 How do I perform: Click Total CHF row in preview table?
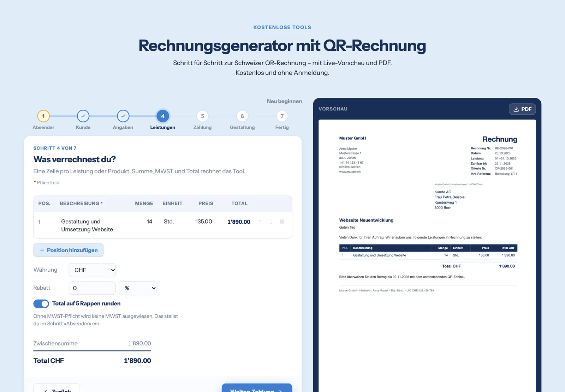coord(478,266)
